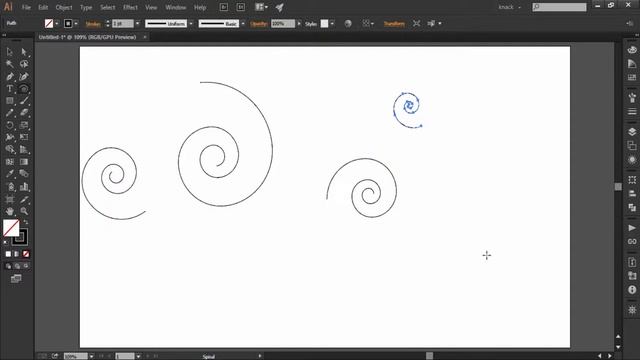Open the Window menu

(176, 7)
